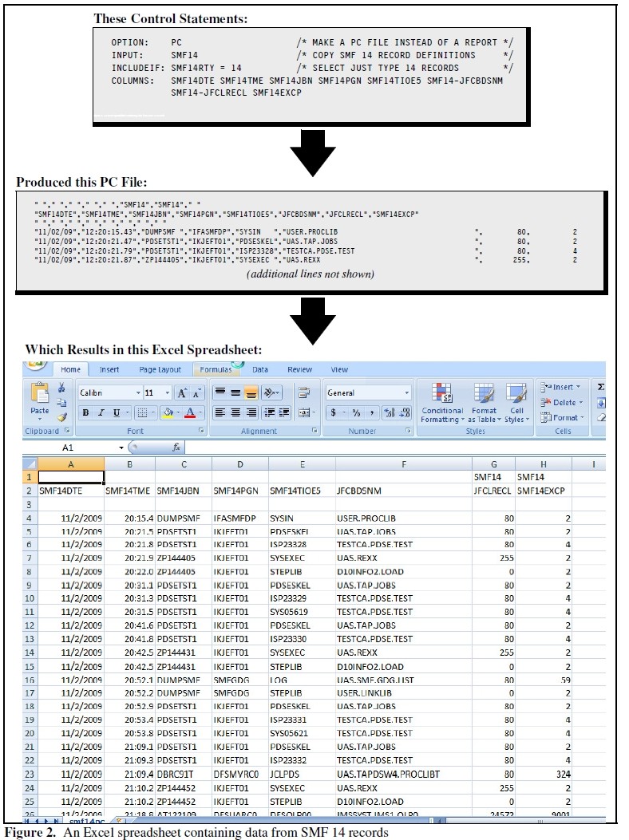629x840 pixels.
Task: Align text right
Action: [x=251, y=412]
